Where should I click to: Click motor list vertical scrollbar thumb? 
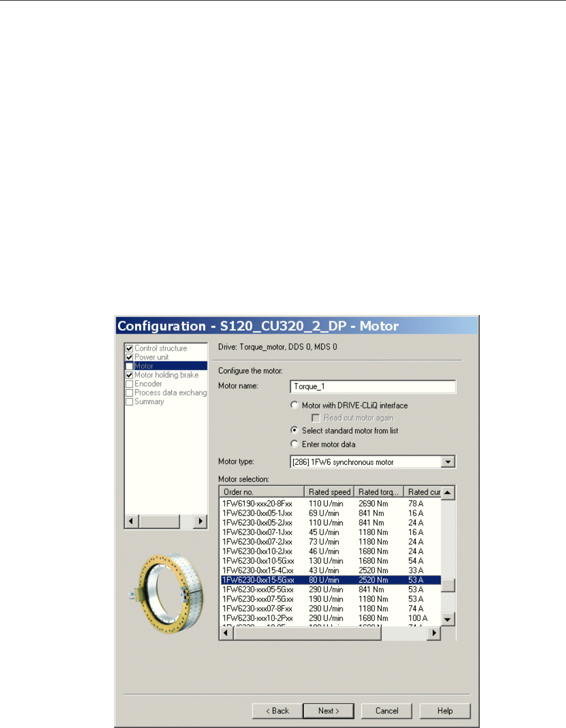pyautogui.click(x=448, y=585)
